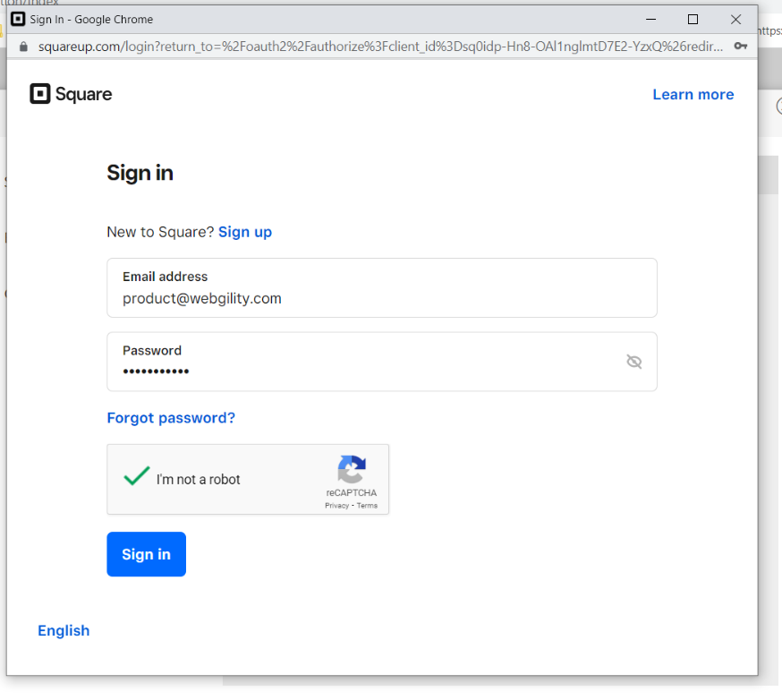Click the Forgot password? link
Viewport: 782px width, 700px height.
click(171, 418)
